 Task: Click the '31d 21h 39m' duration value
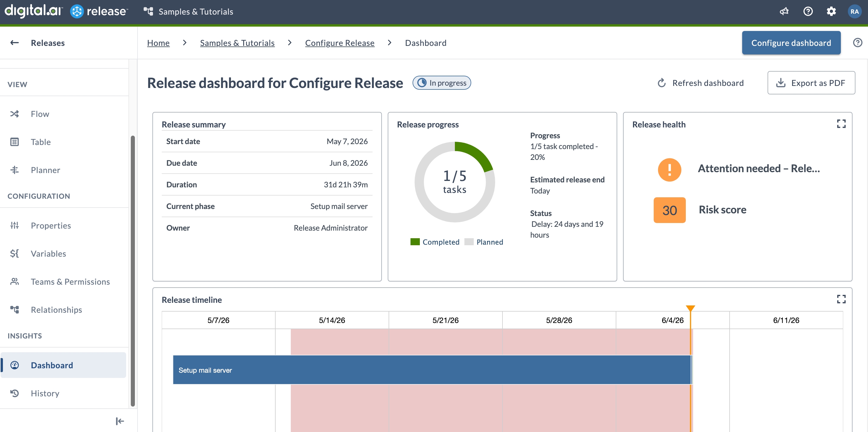coord(346,184)
